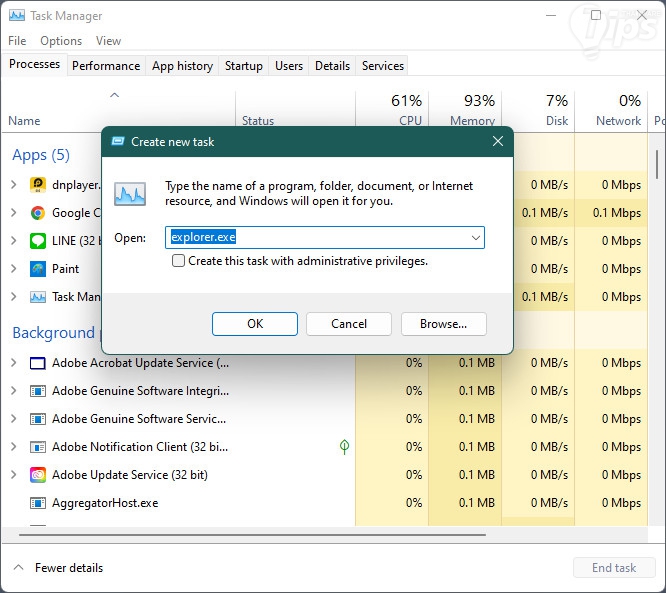Image resolution: width=666 pixels, height=593 pixels.
Task: Expand the Google Chrome process group
Action: coord(14,213)
